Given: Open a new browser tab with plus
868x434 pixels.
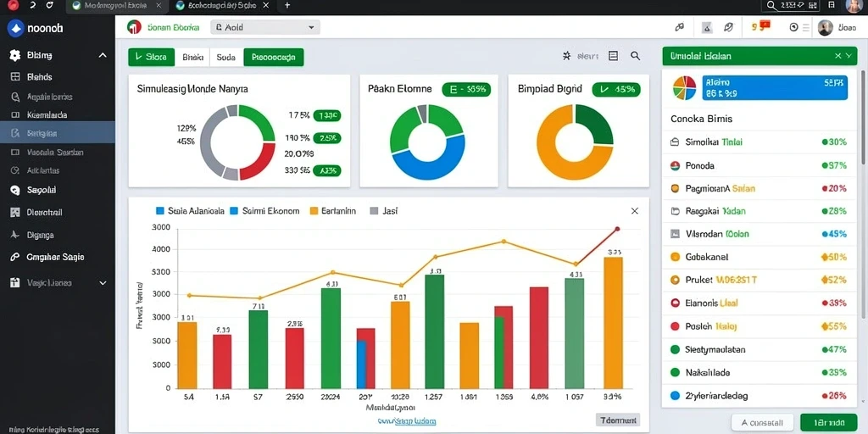Looking at the screenshot, I should (287, 6).
